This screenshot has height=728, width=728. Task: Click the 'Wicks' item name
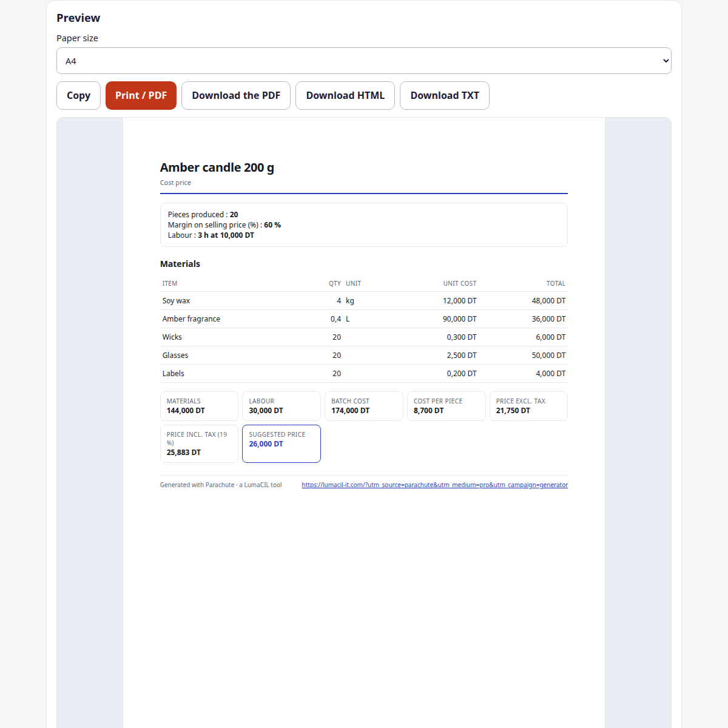[172, 337]
